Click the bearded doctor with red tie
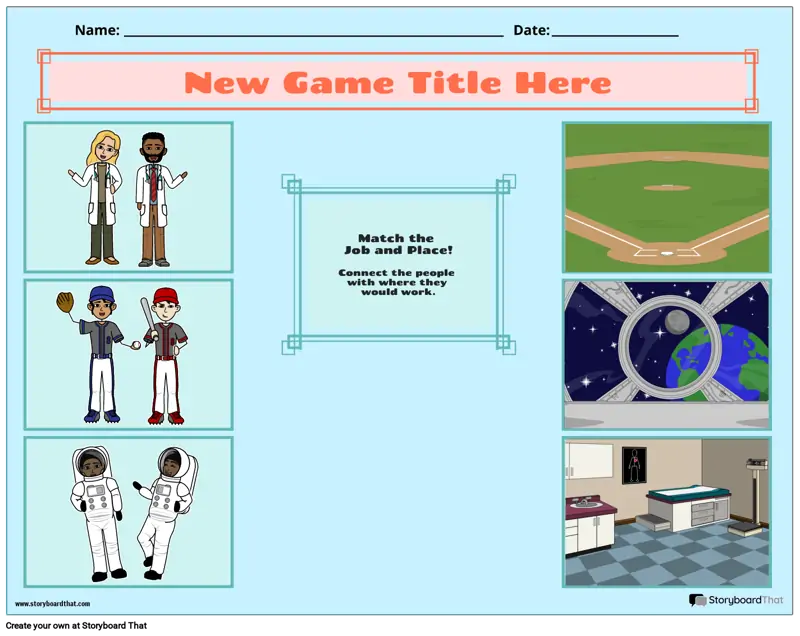Screen dimensions: 800x636 pos(154,197)
